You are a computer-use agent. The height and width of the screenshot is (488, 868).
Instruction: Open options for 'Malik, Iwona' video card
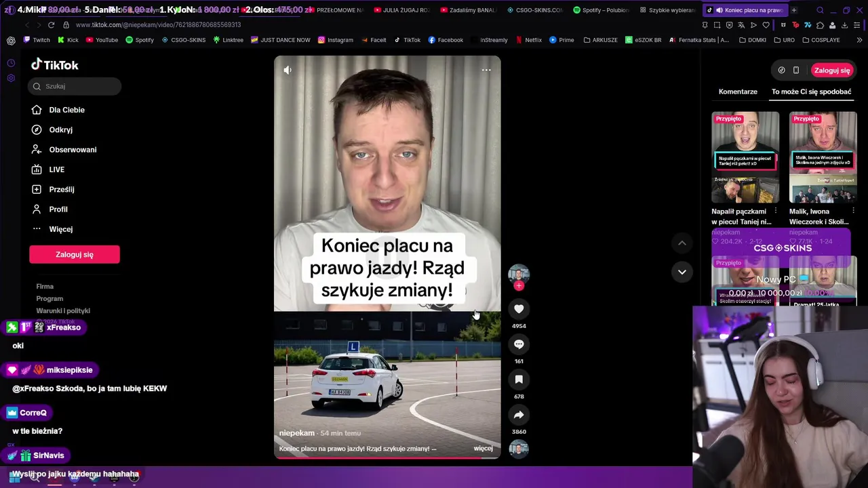tap(853, 211)
